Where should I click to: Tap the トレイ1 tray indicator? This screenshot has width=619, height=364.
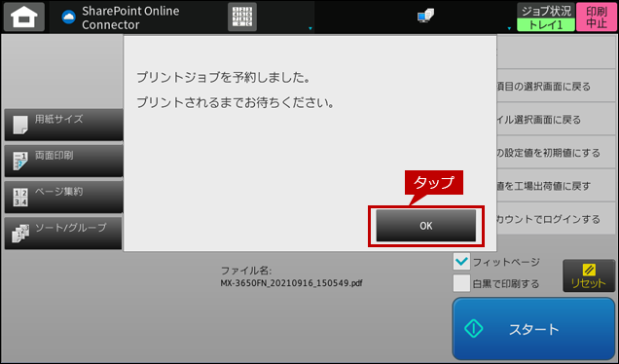click(x=546, y=25)
